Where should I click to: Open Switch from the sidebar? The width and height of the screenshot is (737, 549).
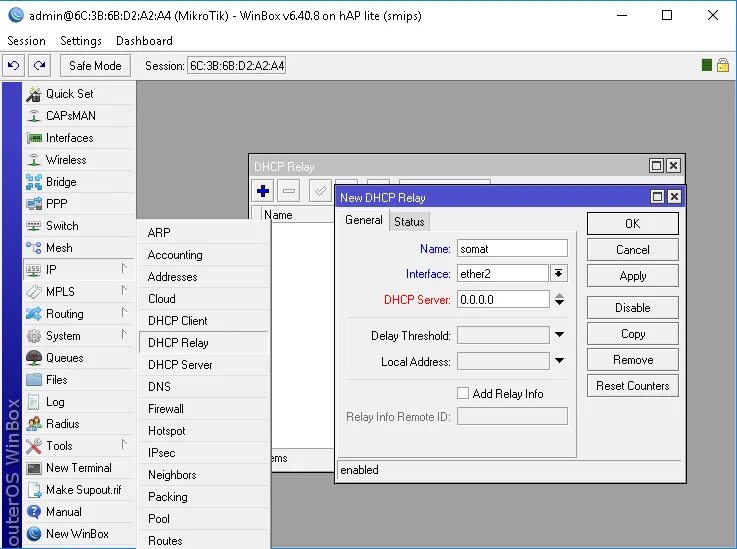pos(79,226)
